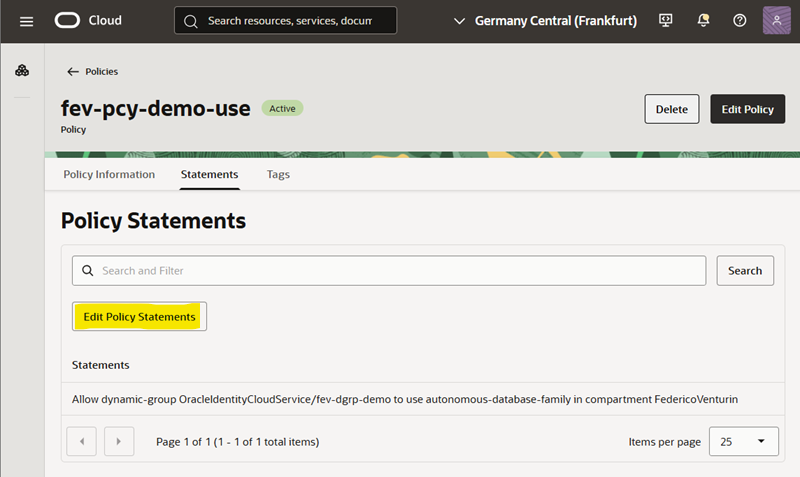800x477 pixels.
Task: Go to next page arrow
Action: tap(119, 441)
